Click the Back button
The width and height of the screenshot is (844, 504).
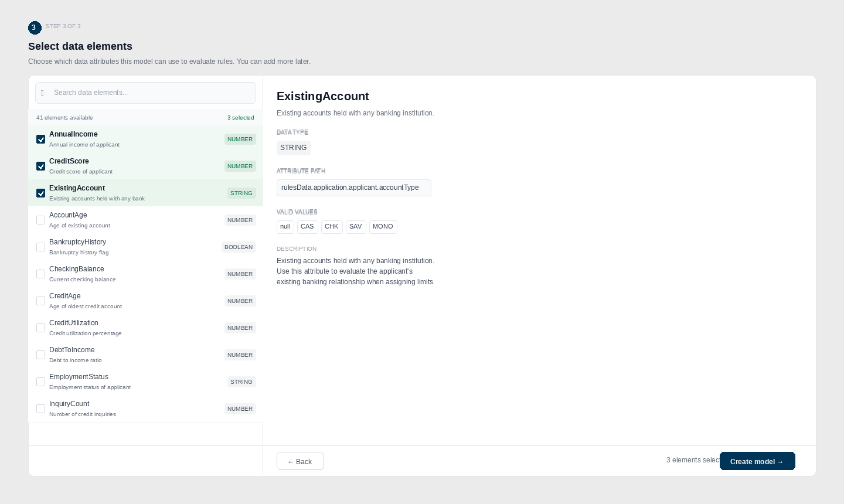click(x=300, y=461)
